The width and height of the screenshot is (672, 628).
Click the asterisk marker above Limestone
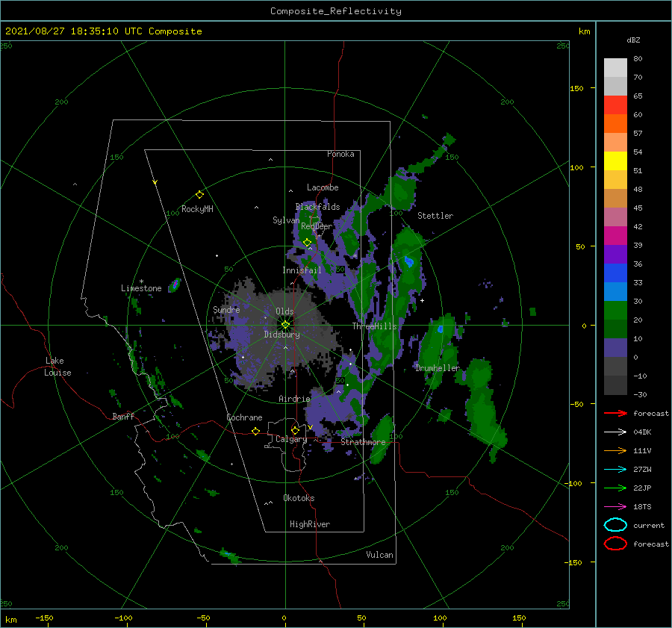pos(141,282)
